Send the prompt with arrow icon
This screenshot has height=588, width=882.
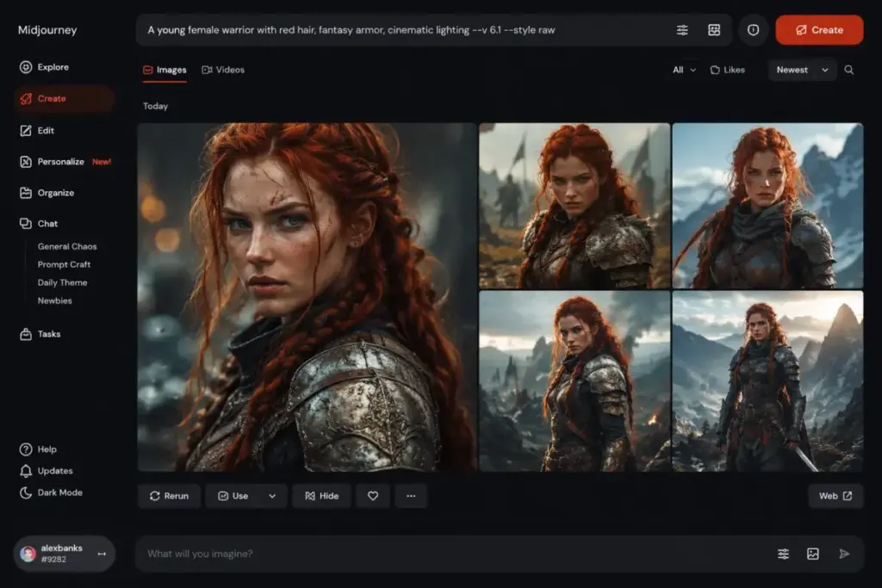coord(844,554)
